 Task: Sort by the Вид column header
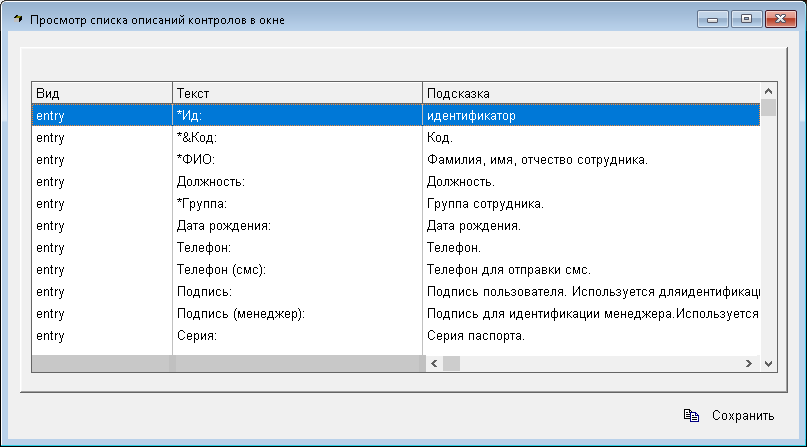pyautogui.click(x=101, y=93)
